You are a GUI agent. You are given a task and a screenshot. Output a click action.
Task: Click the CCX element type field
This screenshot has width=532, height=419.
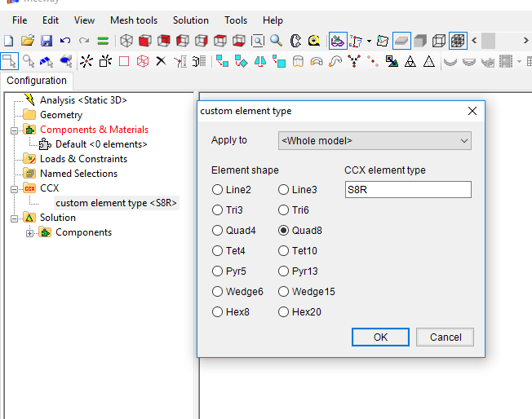tap(408, 189)
